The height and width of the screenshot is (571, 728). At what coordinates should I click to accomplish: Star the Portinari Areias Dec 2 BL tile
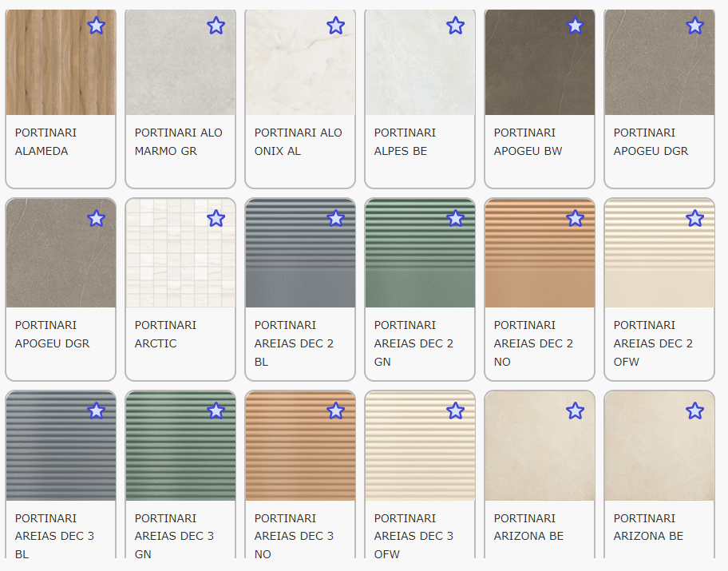click(x=335, y=218)
